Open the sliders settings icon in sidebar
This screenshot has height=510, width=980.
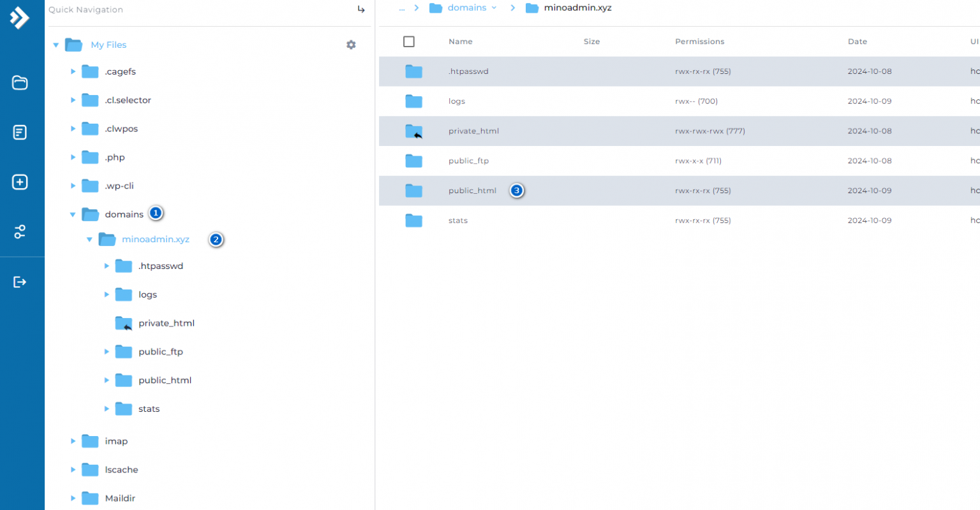tap(20, 231)
